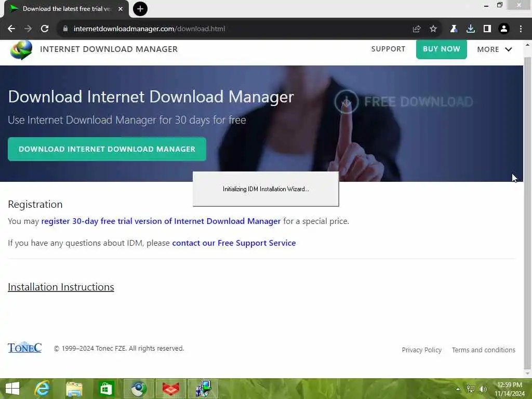
Task: Open the user profile avatar icon
Action: coord(504,29)
